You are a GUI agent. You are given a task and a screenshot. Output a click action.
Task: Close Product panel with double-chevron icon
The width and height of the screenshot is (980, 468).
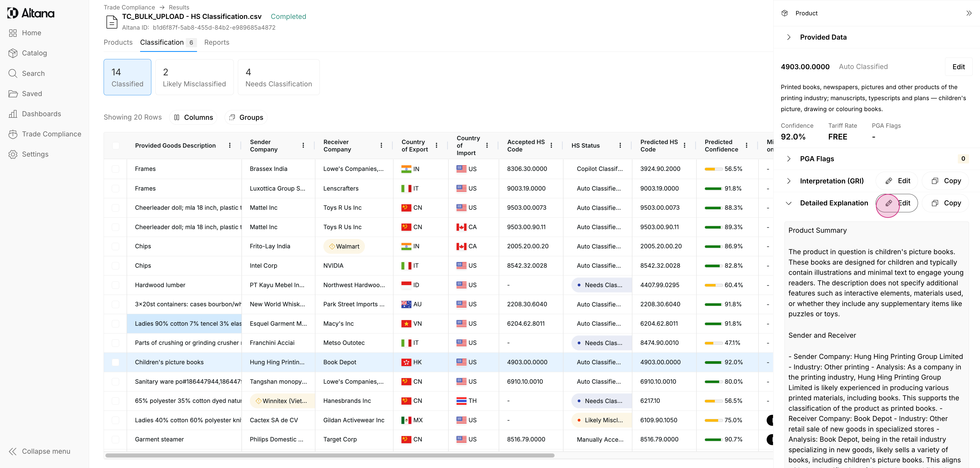[969, 13]
